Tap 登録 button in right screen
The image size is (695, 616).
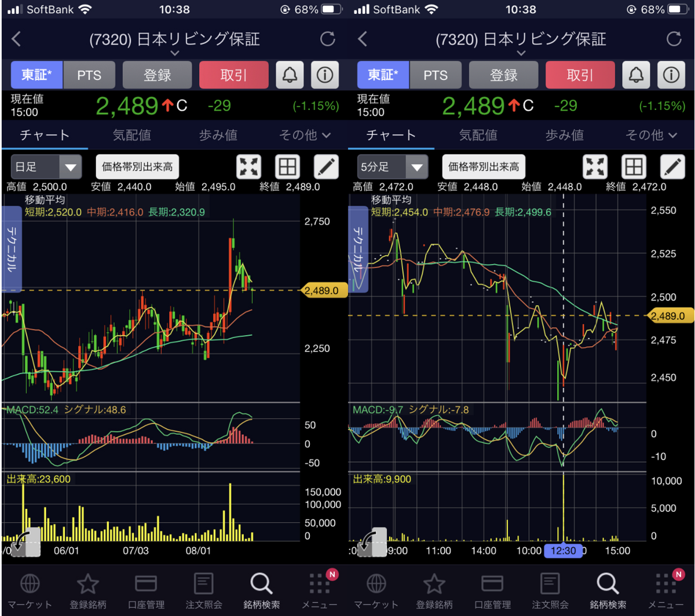(x=503, y=75)
